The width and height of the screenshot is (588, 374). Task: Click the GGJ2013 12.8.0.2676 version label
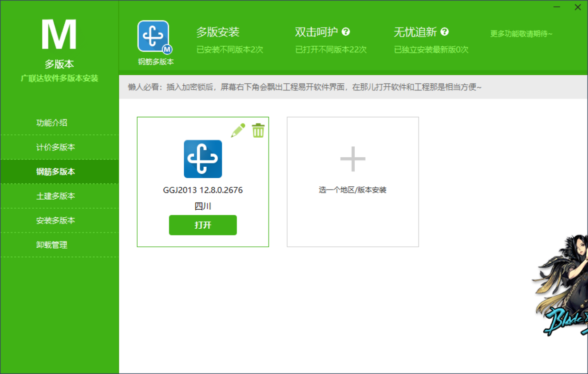tap(203, 190)
